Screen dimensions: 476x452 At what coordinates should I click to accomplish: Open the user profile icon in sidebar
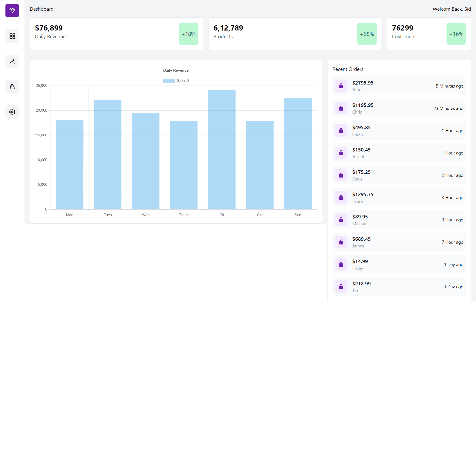(x=12, y=61)
